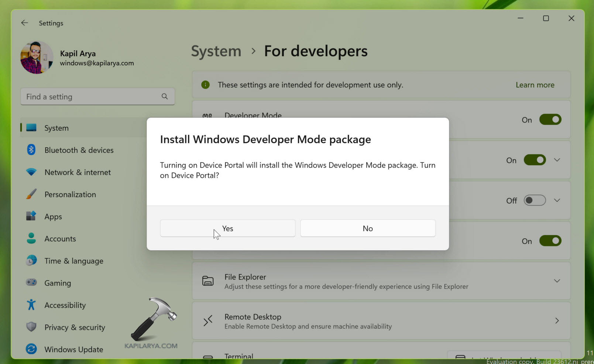Click the Network wifi icon
594x364 pixels.
click(x=31, y=172)
